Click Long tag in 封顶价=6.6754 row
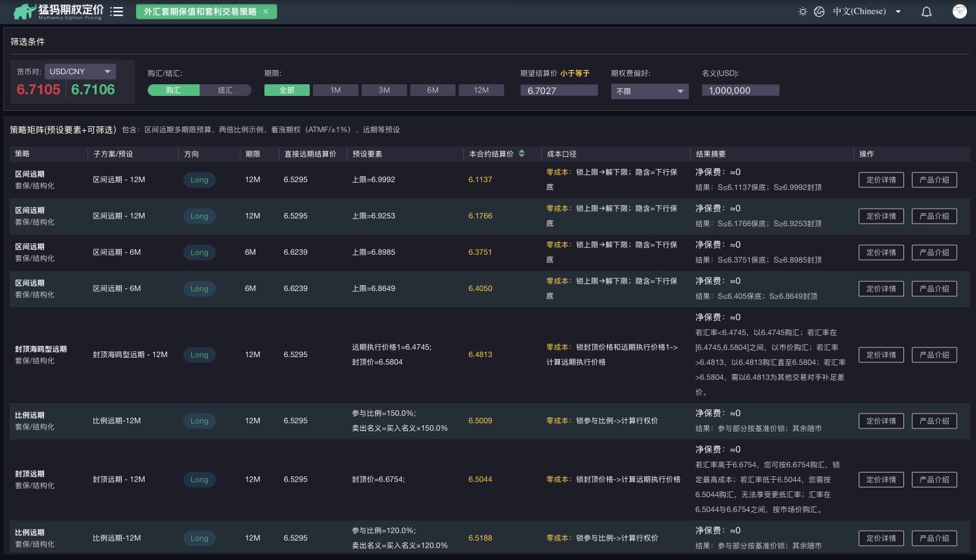Viewport: 976px width, 560px height. pos(200,480)
